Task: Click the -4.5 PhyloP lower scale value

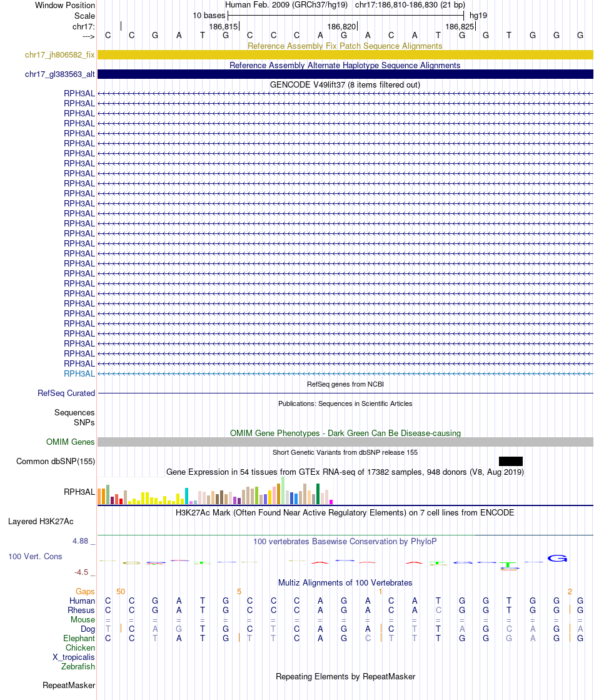Action: coord(81,572)
